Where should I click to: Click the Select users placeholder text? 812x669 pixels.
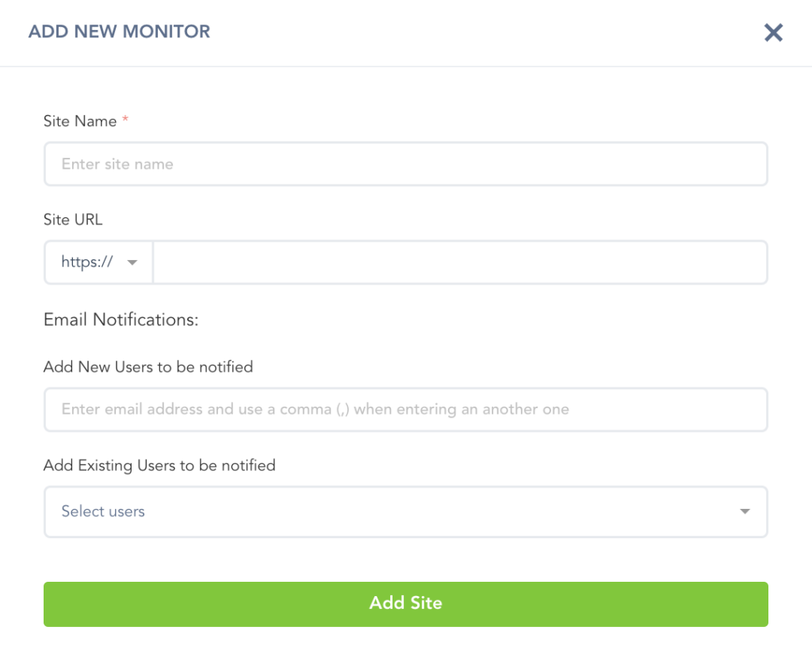coord(103,511)
